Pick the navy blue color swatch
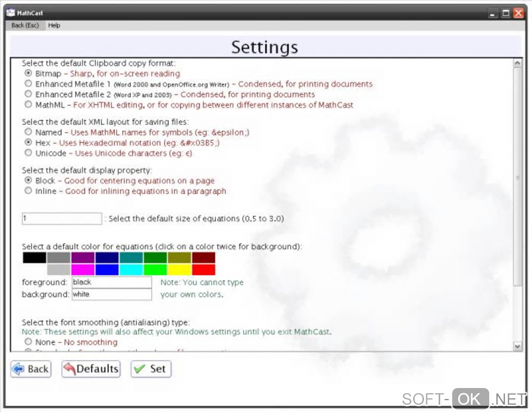The width and height of the screenshot is (532, 412). click(107, 258)
